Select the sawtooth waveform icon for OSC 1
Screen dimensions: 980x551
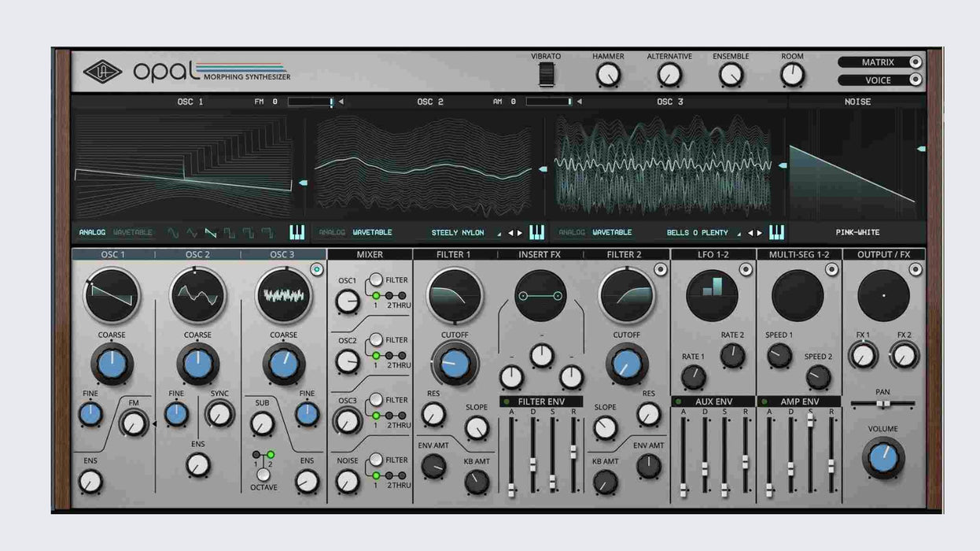pyautogui.click(x=211, y=232)
